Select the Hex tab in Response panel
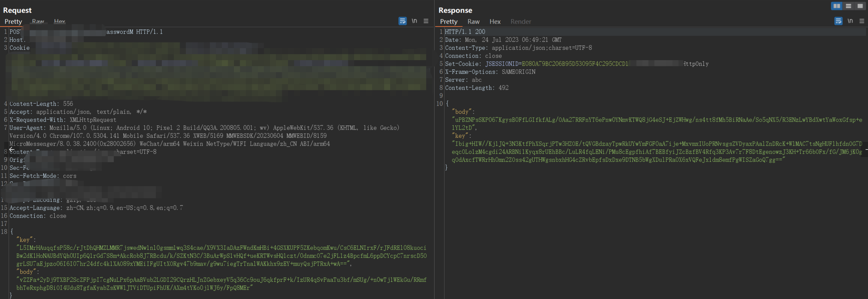 [x=495, y=21]
